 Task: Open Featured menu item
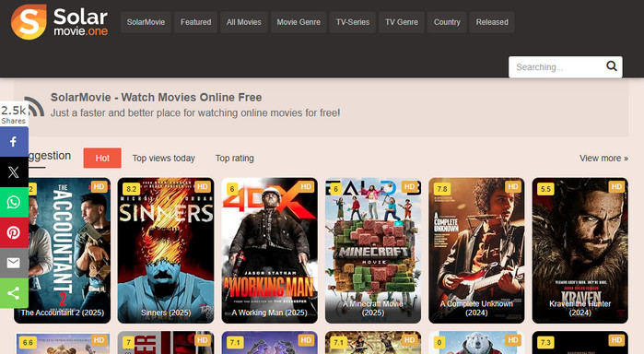[x=196, y=22]
